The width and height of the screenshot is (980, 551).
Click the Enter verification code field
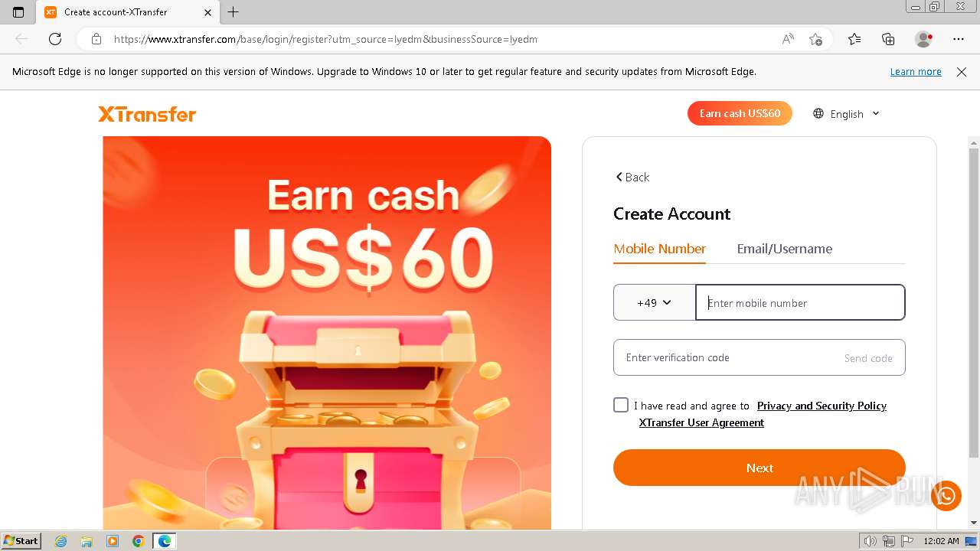724,357
